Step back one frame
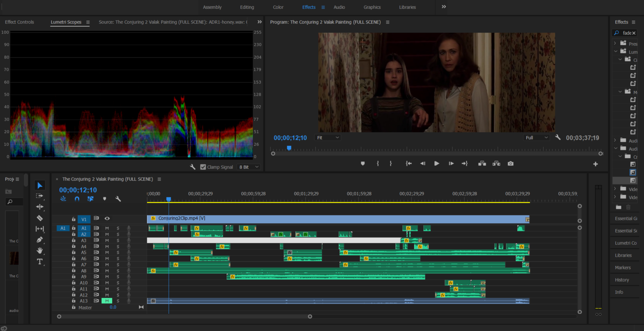The height and width of the screenshot is (331, 644). pos(423,163)
